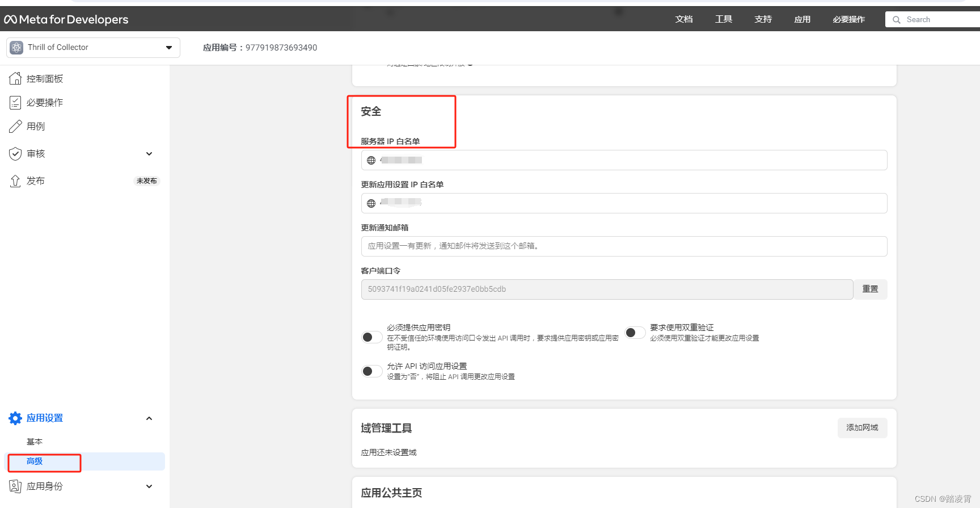Toggle the 允许 API 访问应用设置 switch
The image size is (980, 508).
click(372, 371)
